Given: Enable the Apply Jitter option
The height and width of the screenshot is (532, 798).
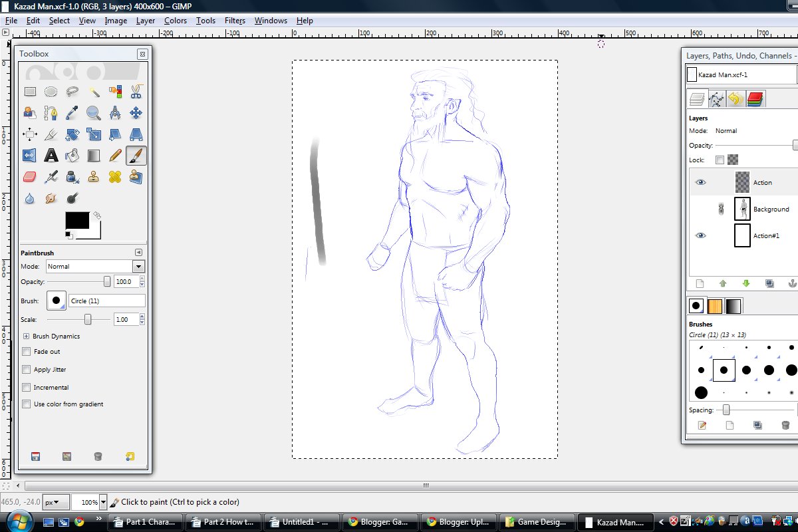Looking at the screenshot, I should click(27, 370).
